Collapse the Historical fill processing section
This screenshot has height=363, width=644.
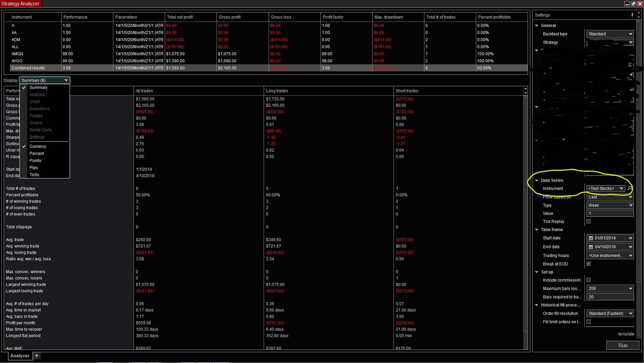click(537, 305)
